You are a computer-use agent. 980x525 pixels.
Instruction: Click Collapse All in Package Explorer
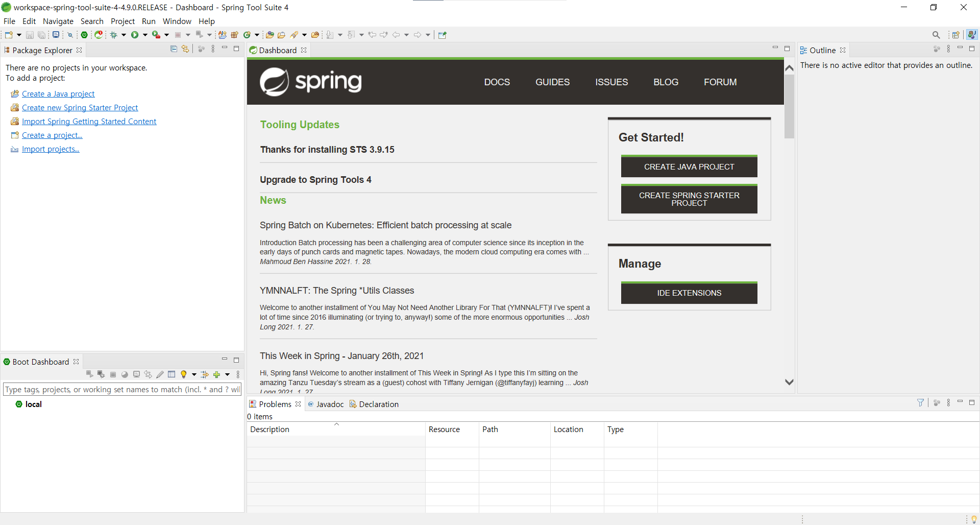(174, 49)
